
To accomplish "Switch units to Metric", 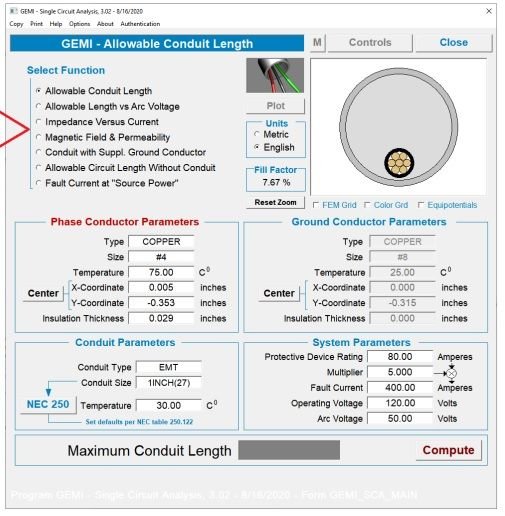I will [x=271, y=134].
